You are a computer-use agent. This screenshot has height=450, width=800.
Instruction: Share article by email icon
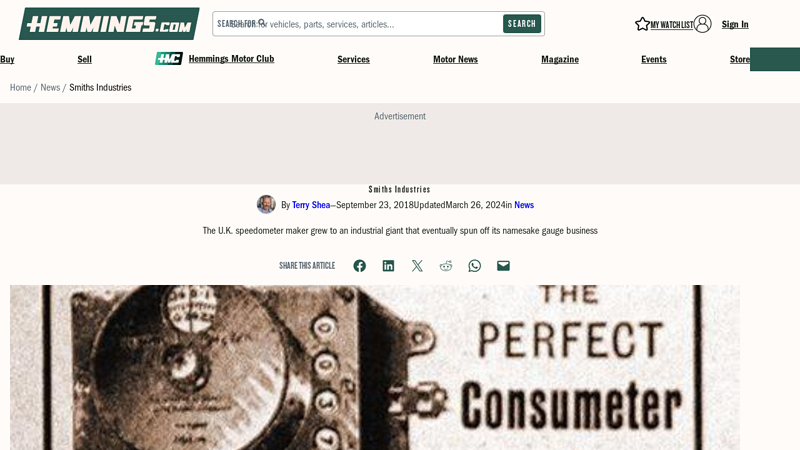pyautogui.click(x=503, y=266)
